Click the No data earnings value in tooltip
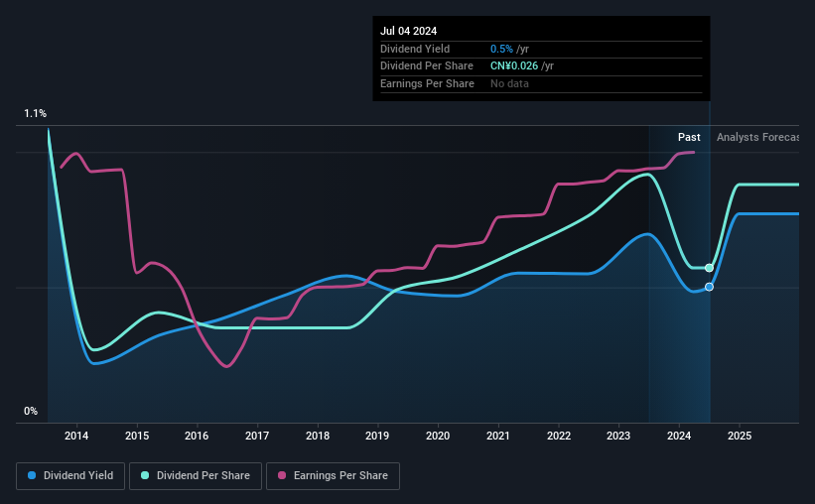The width and height of the screenshot is (815, 504). [509, 83]
